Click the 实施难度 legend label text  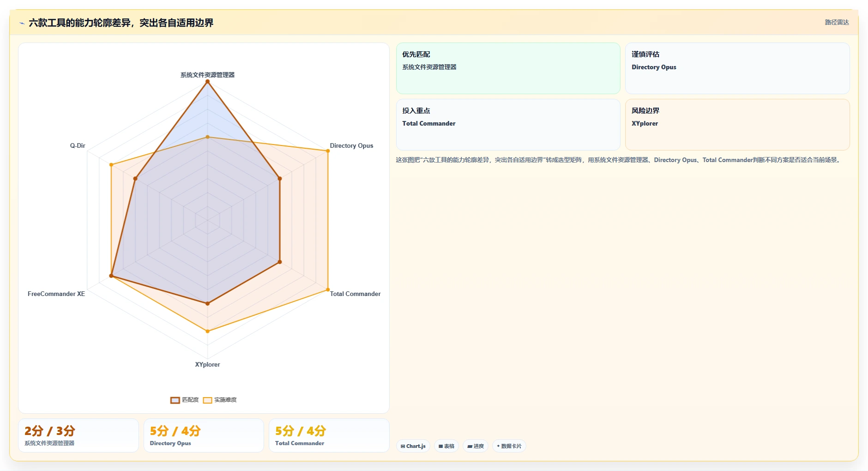pos(225,400)
